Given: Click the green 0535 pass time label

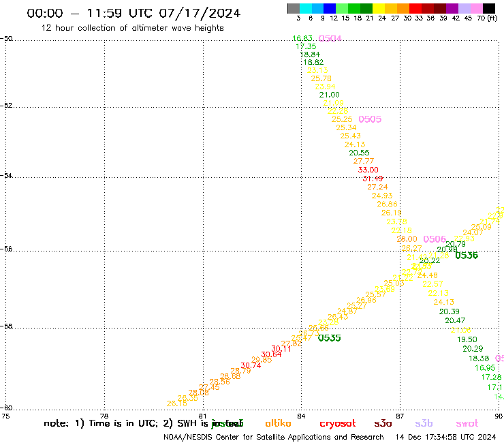Looking at the screenshot, I should point(329,338).
